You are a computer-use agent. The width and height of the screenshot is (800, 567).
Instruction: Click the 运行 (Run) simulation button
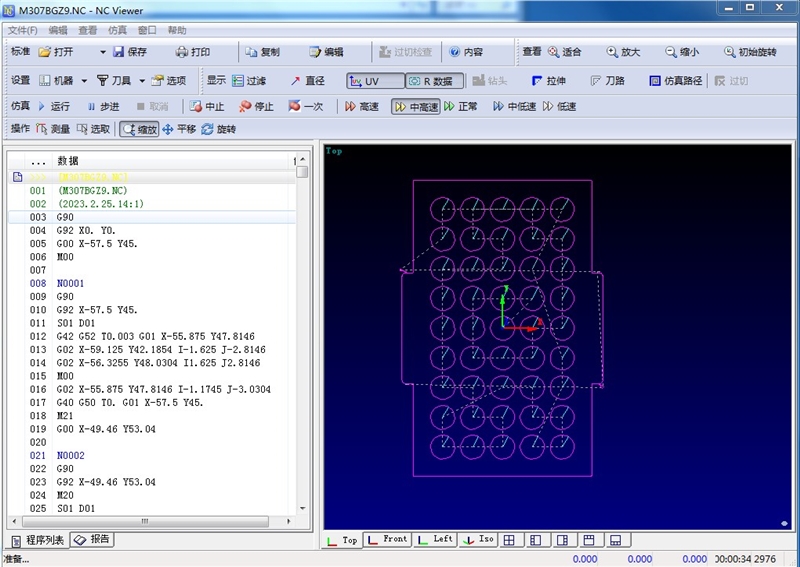(53, 106)
